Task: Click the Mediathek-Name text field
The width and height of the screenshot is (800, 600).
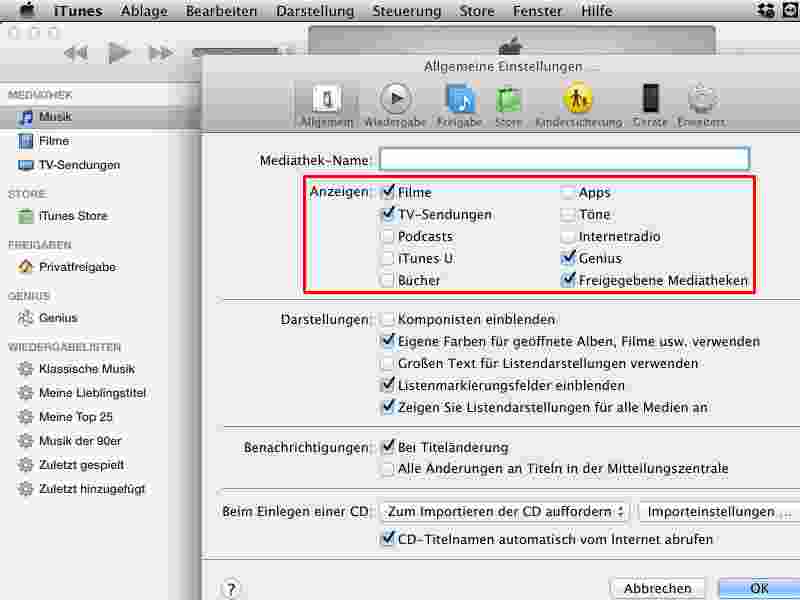Action: pyautogui.click(x=564, y=159)
